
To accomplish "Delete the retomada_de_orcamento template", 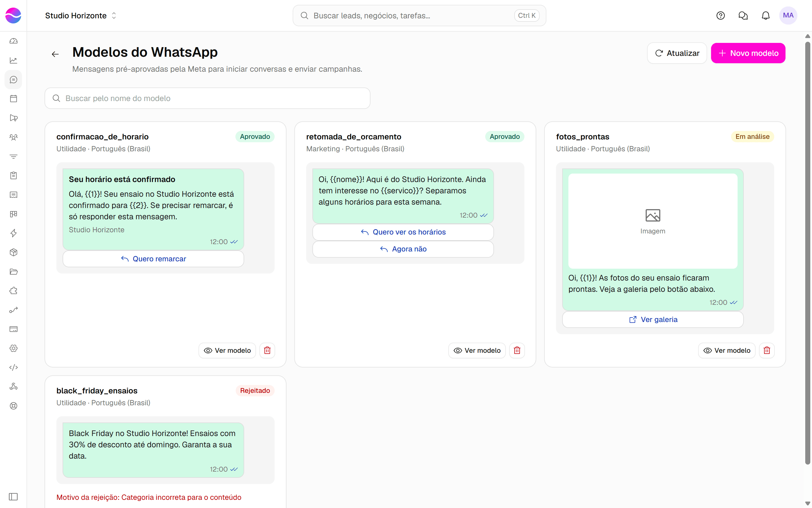I will pos(517,351).
